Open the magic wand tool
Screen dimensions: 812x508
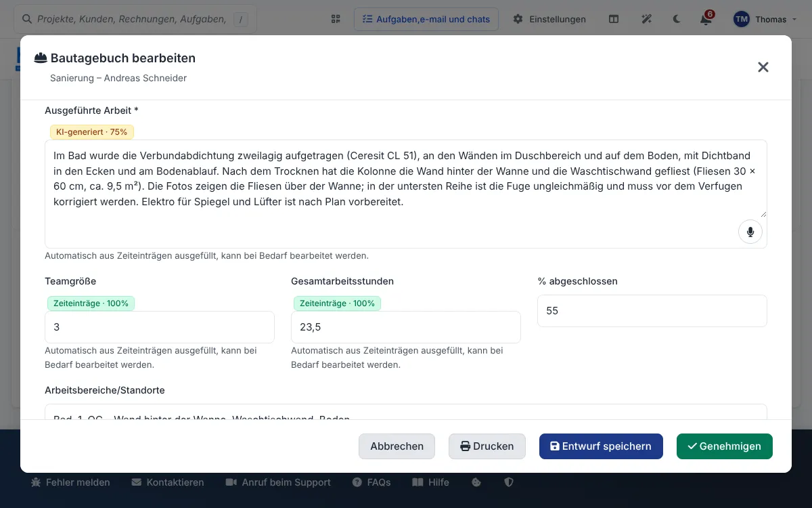point(647,19)
